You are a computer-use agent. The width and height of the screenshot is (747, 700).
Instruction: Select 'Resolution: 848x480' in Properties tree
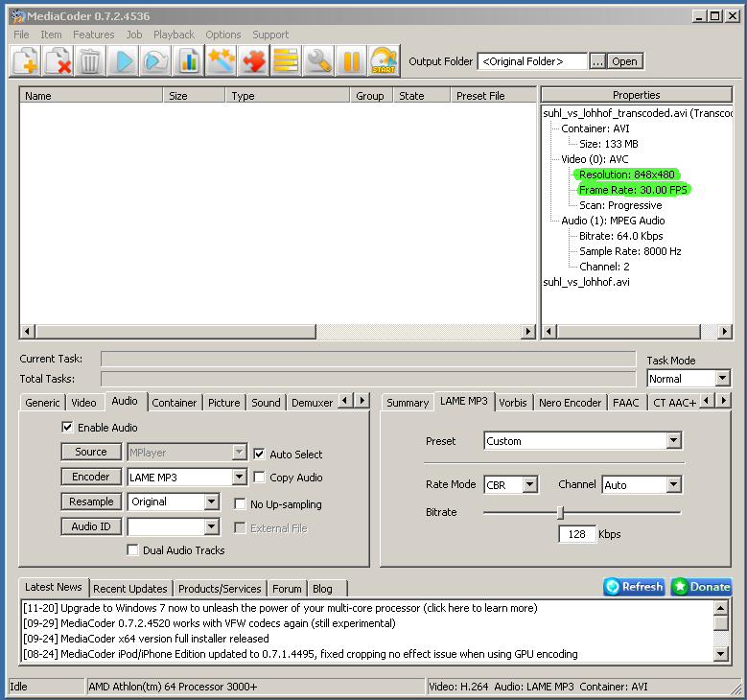coord(627,175)
